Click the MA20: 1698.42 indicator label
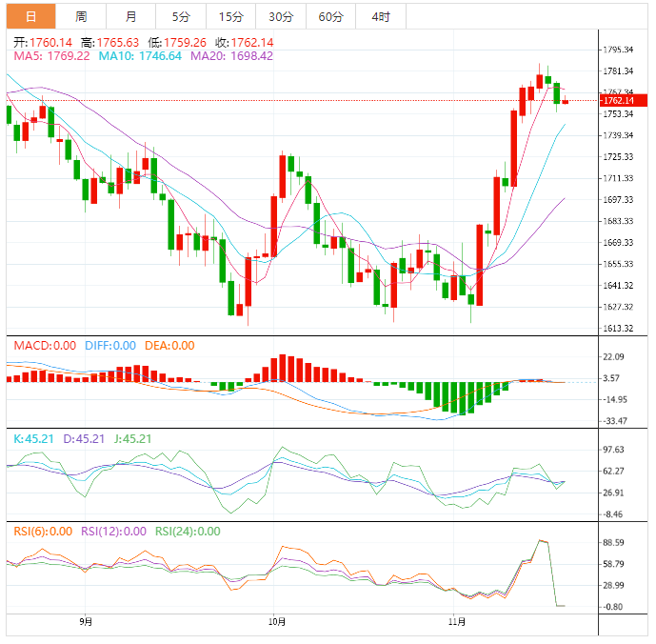 231,56
